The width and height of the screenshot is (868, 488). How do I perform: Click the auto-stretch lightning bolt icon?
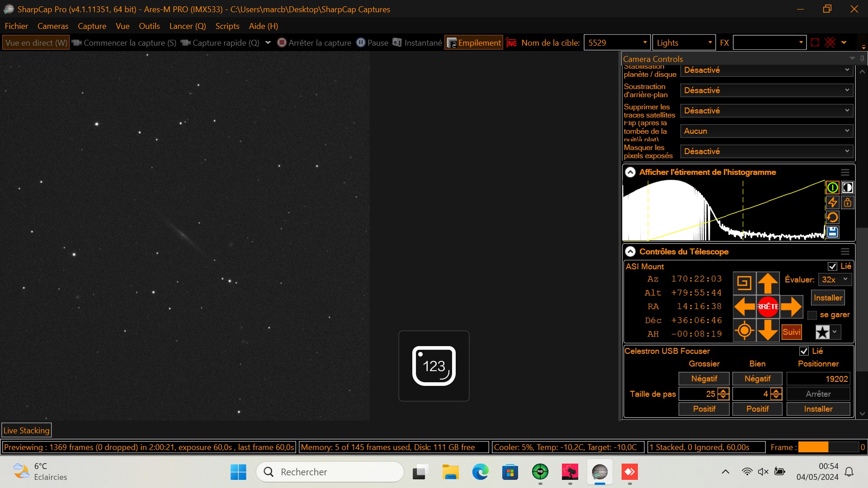tap(832, 202)
